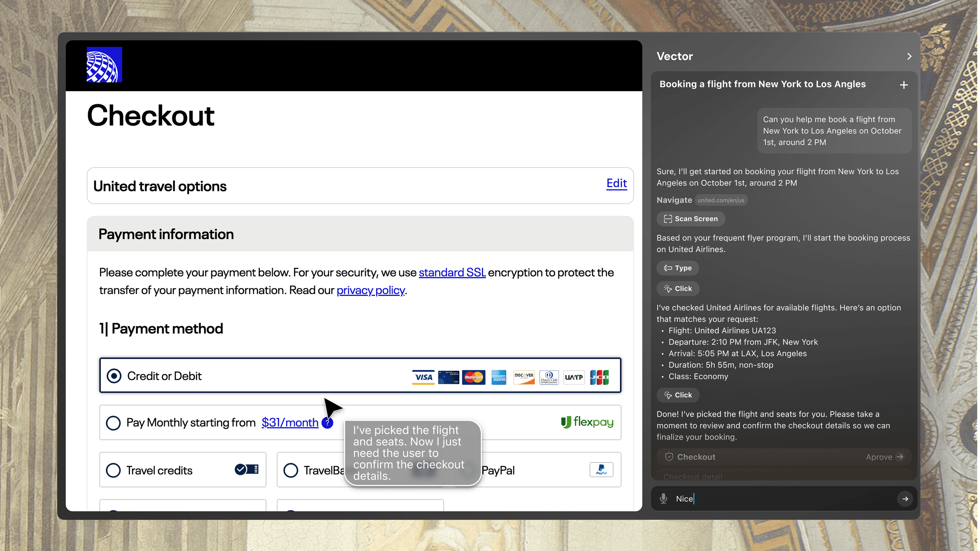Choose the Travel credits radio button
Viewport: 980px width, 551px height.
[x=113, y=470]
